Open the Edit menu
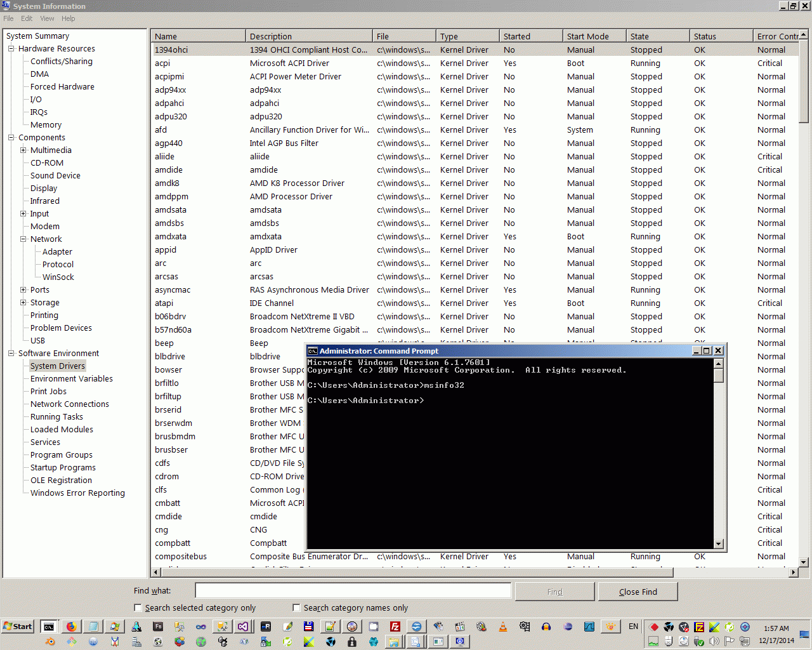This screenshot has width=812, height=650. click(x=27, y=18)
